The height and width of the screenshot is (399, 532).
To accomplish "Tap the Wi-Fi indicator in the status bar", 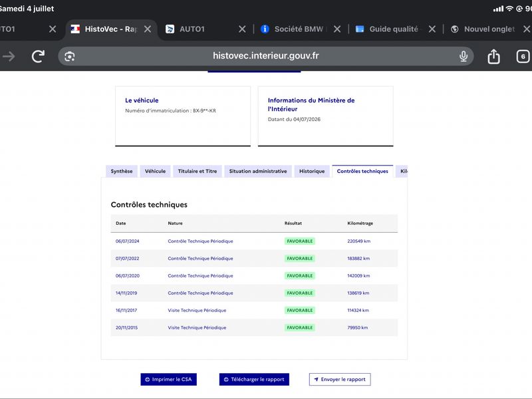I will [509, 9].
